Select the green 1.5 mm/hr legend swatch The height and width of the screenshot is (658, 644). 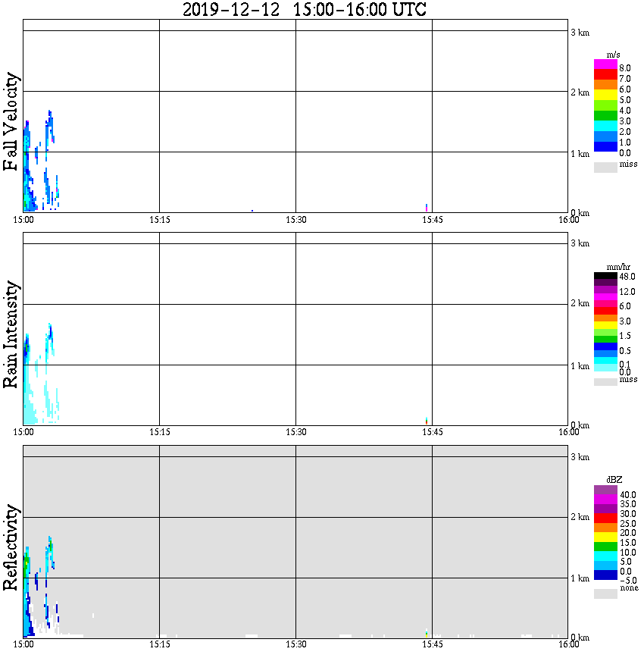(x=605, y=339)
